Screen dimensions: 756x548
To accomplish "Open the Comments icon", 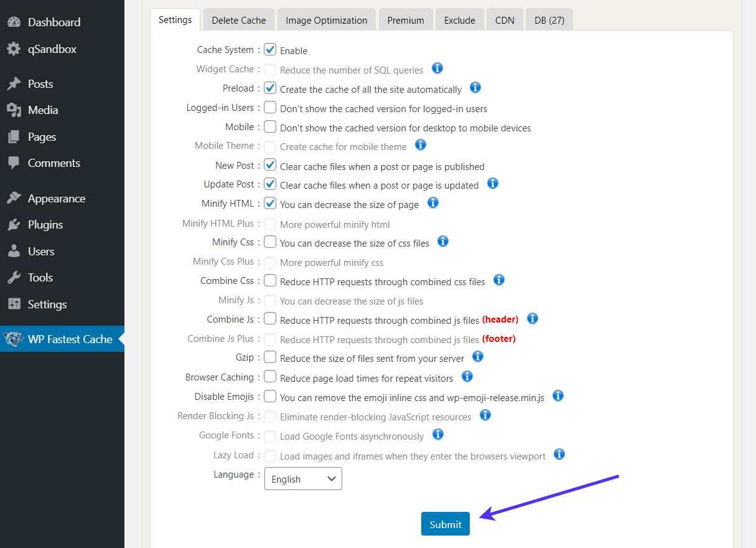I will pyautogui.click(x=14, y=163).
